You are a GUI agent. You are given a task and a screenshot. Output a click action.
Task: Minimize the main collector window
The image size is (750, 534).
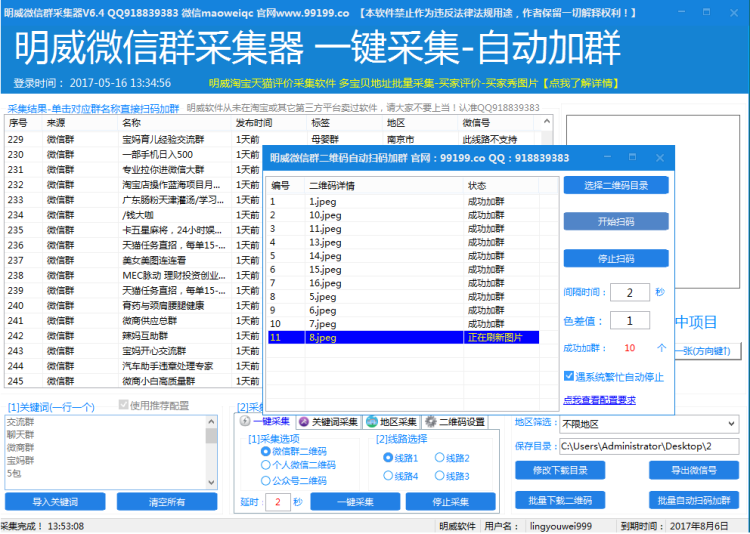681,12
